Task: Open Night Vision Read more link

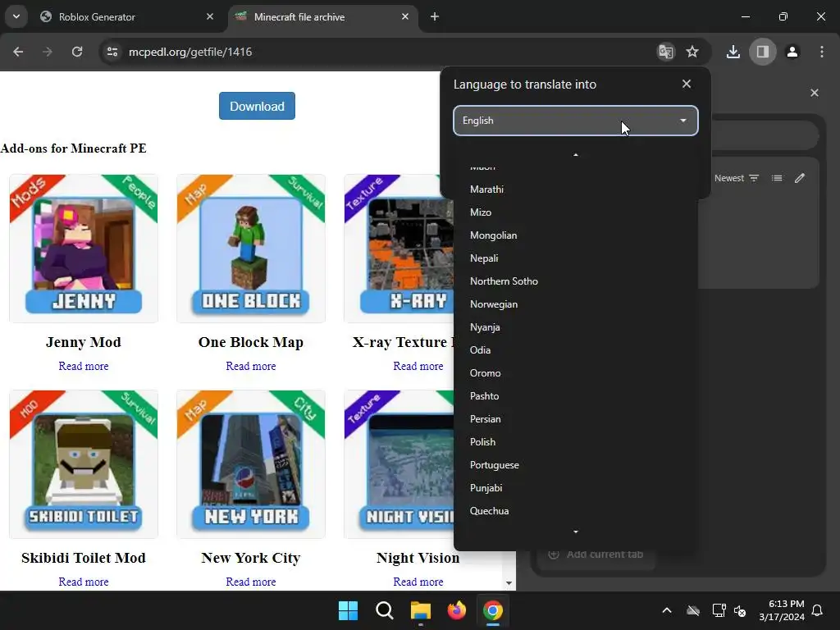Action: point(418,582)
